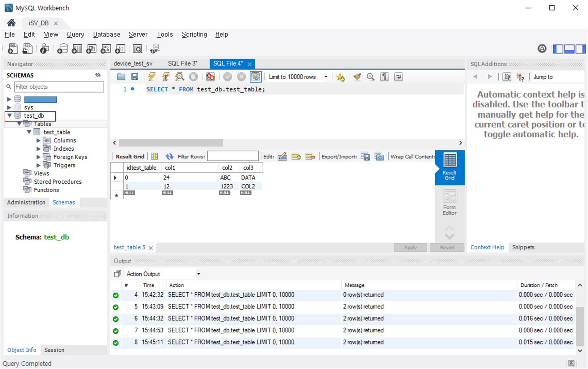Expand the sys schema
The image size is (588, 369).
[x=9, y=107]
